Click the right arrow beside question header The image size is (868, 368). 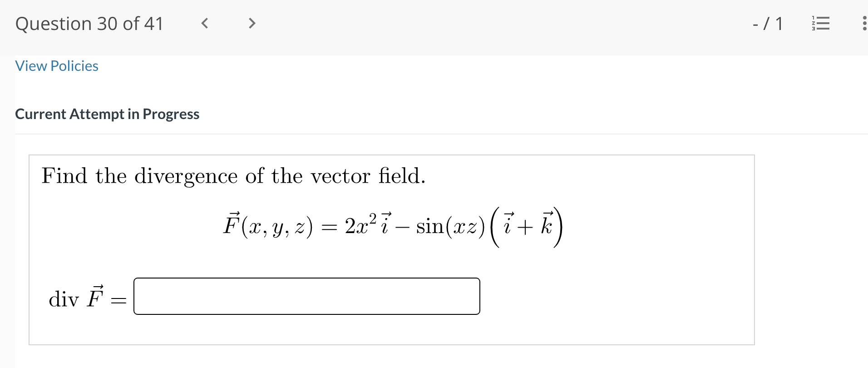tap(252, 24)
